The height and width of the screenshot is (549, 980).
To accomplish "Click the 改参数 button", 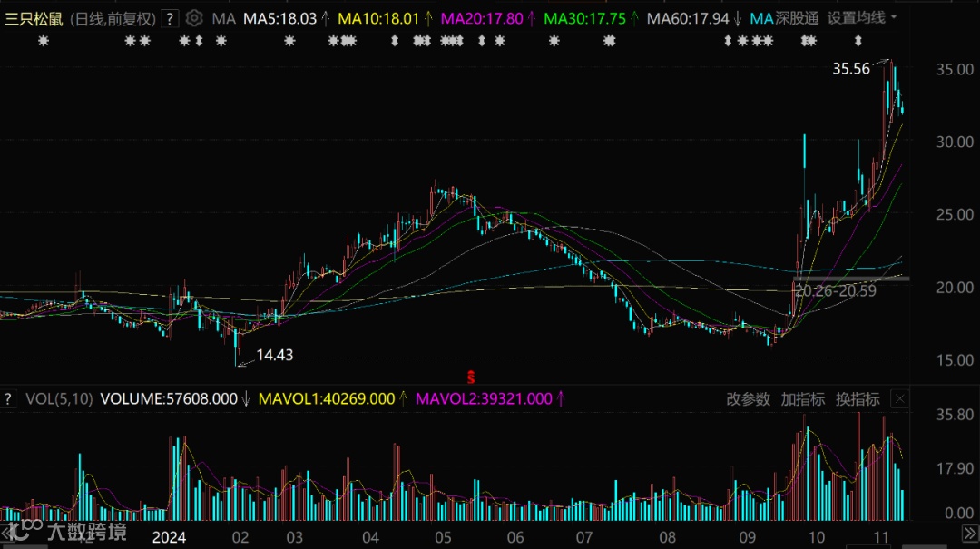I will [748, 399].
